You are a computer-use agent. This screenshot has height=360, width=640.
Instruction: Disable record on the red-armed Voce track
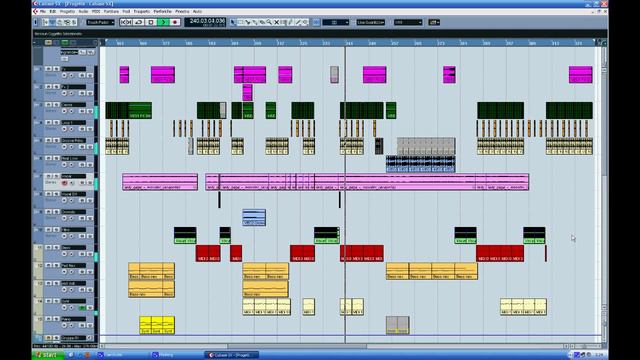64,183
